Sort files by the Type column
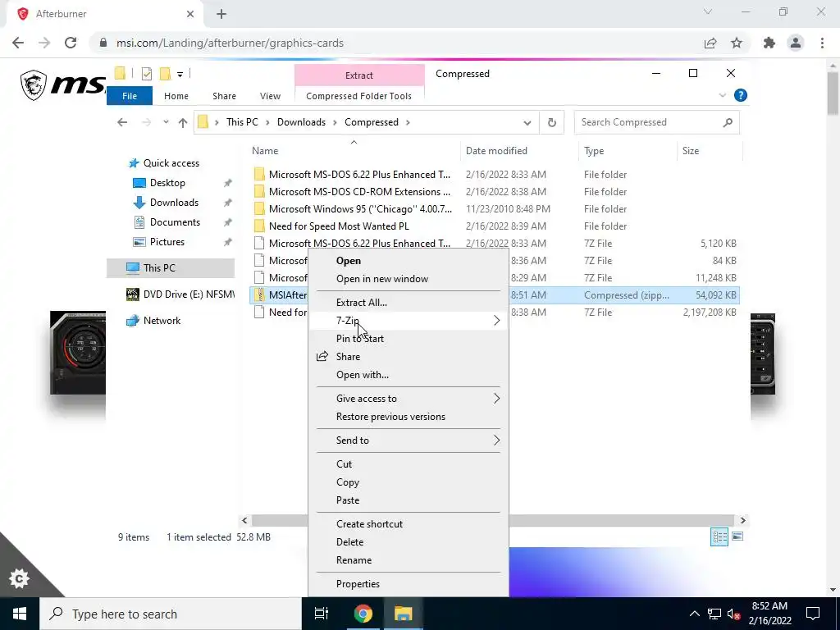The height and width of the screenshot is (630, 840). coord(594,151)
